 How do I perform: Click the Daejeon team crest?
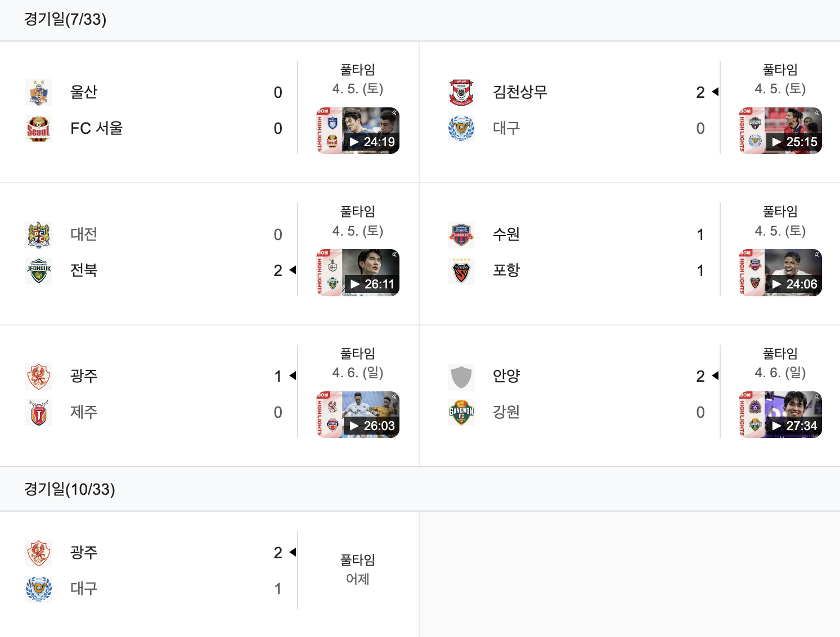pyautogui.click(x=39, y=235)
